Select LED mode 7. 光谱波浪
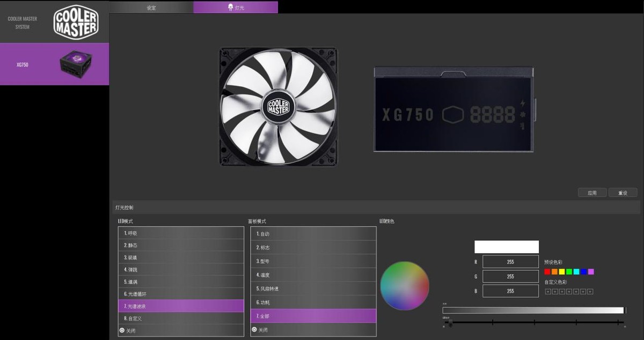The image size is (644, 340). (181, 306)
